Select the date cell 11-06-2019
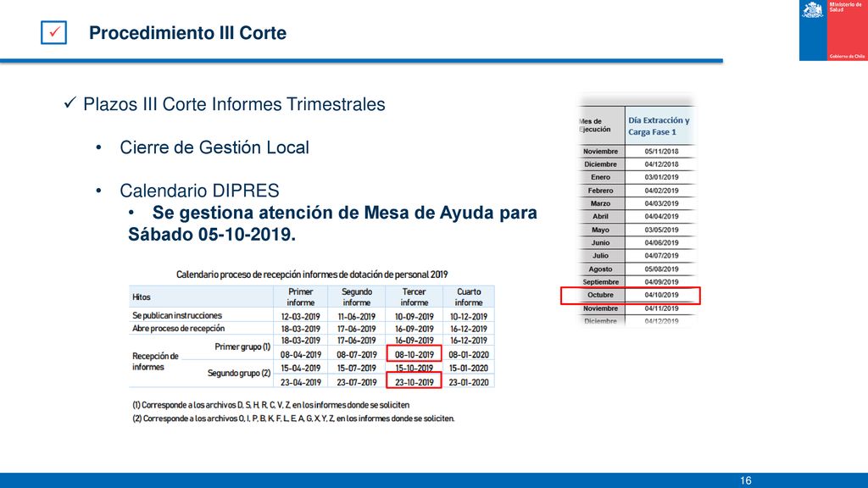This screenshot has height=488, width=868. click(x=357, y=317)
